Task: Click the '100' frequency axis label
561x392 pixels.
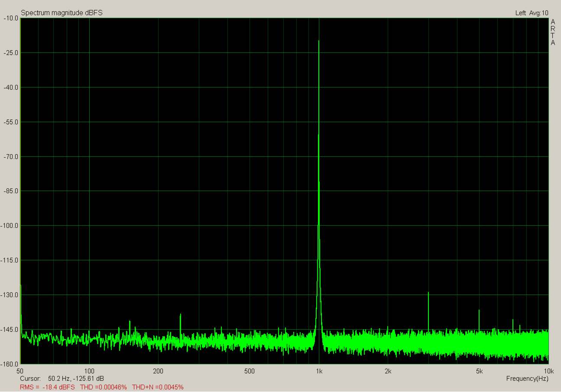Action: 89,371
